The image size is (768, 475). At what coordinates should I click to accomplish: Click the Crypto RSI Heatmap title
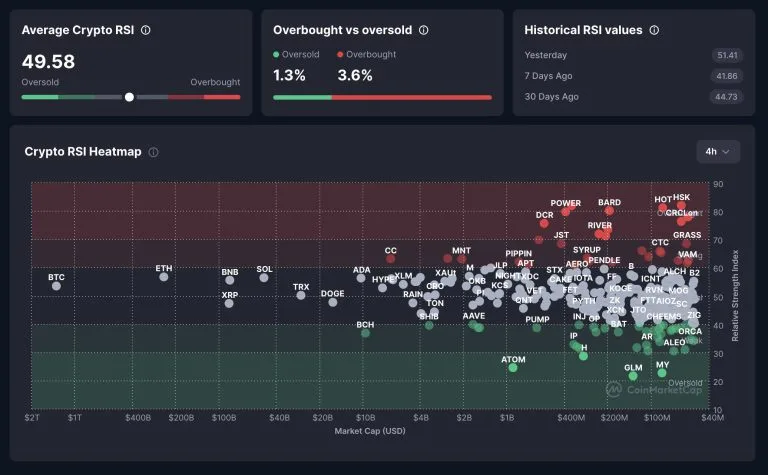(83, 152)
